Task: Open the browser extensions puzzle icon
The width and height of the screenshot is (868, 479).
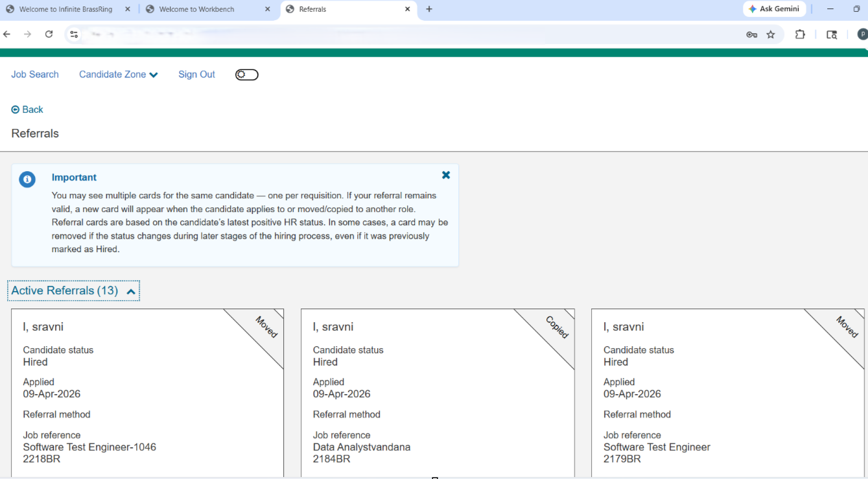Action: [x=800, y=34]
